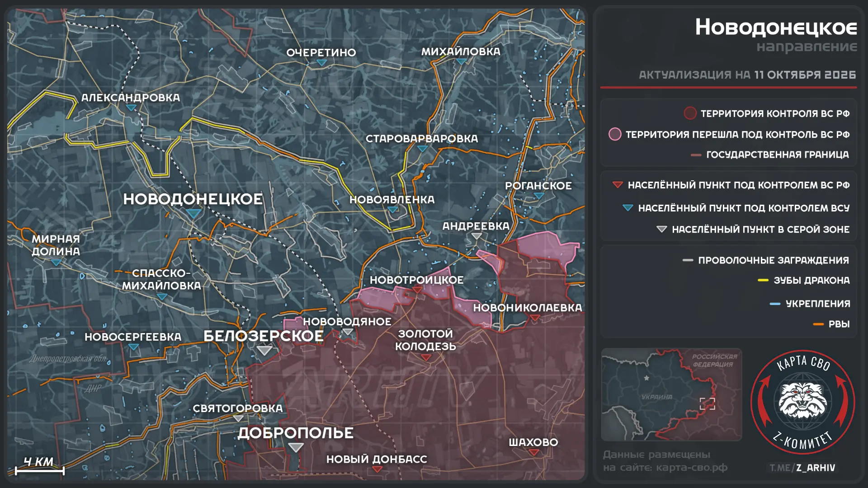
Task: Click the blue marker under Новодонецкое
Action: pyautogui.click(x=193, y=213)
